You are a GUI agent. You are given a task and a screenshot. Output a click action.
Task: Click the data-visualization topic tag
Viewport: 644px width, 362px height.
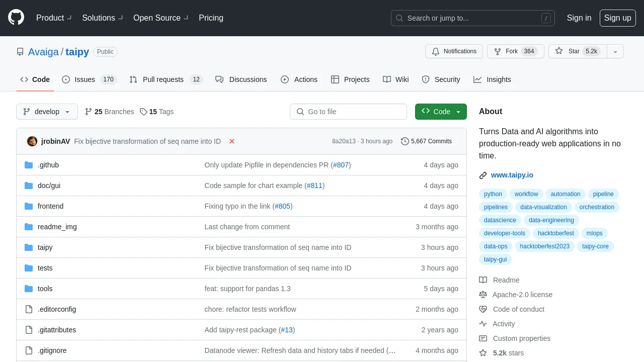tap(543, 207)
